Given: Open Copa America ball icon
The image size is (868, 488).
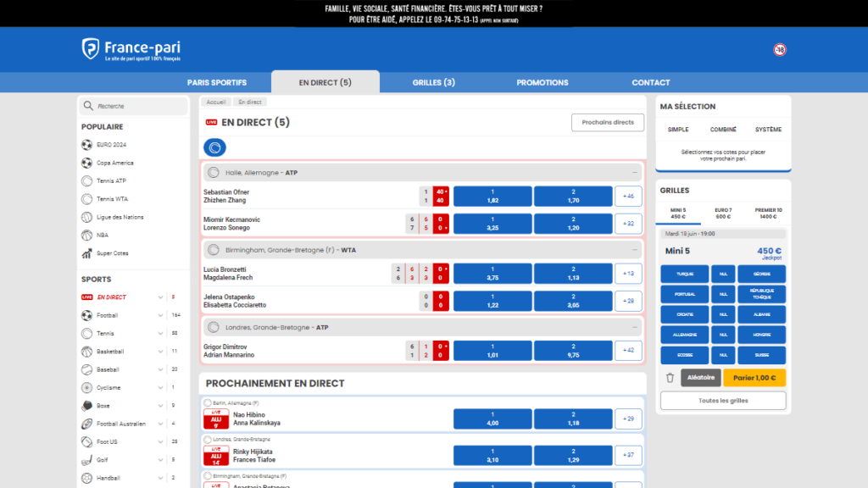Looking at the screenshot, I should click(87, 164).
